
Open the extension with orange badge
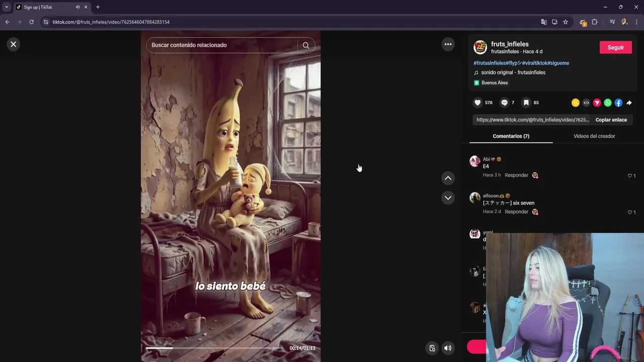click(x=583, y=22)
